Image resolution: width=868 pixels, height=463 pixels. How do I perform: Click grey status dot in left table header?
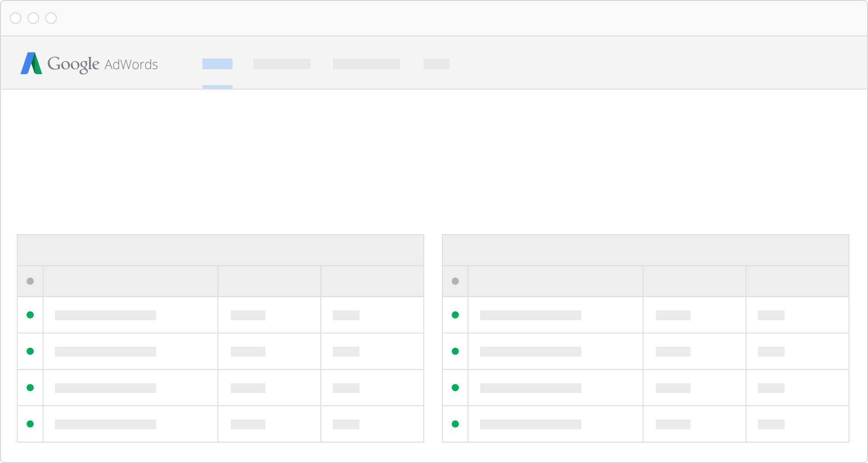(x=30, y=281)
